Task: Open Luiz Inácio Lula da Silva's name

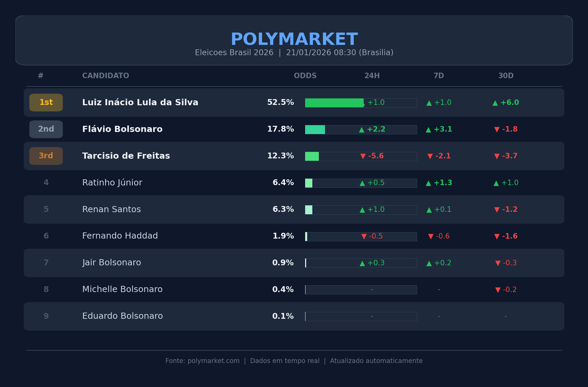Action: click(140, 102)
